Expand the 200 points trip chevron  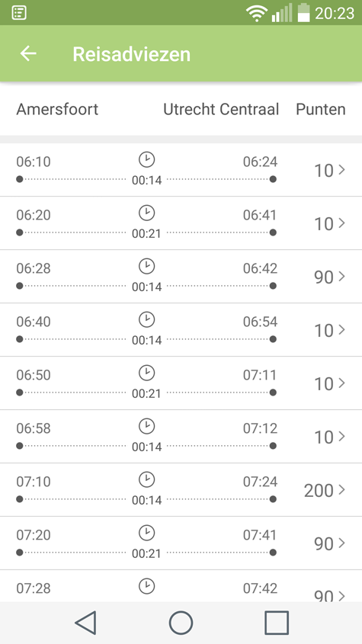tap(341, 489)
